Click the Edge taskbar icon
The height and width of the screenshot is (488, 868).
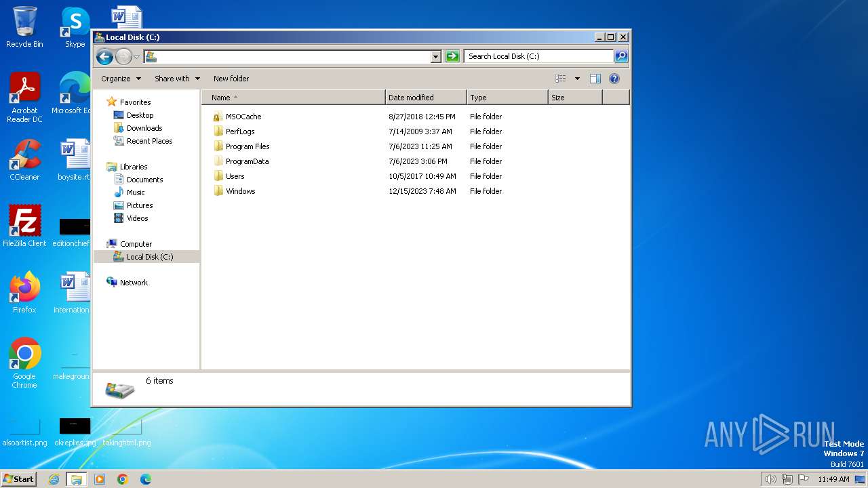(x=146, y=479)
